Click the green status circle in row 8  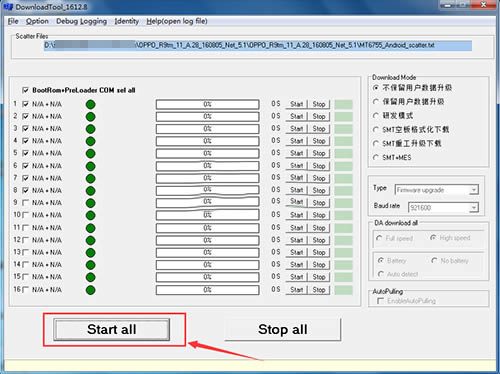(90, 191)
